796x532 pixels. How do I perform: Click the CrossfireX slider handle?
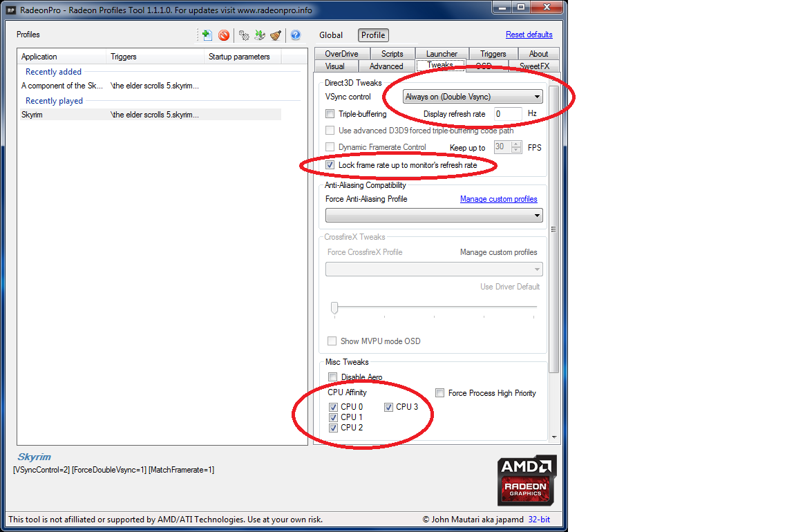[x=334, y=307]
